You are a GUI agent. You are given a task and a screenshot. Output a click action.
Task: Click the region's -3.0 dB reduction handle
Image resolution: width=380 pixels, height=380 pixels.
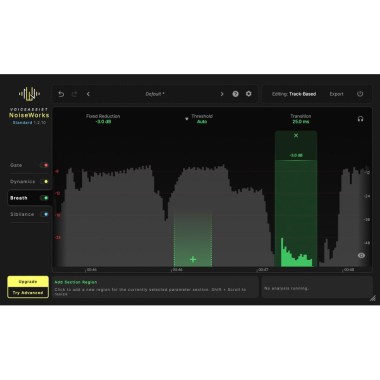(296, 155)
